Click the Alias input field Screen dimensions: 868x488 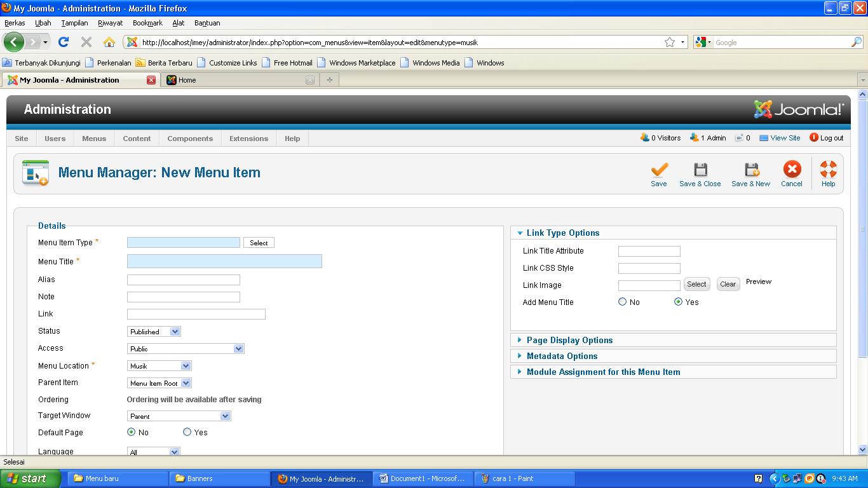[x=184, y=280]
